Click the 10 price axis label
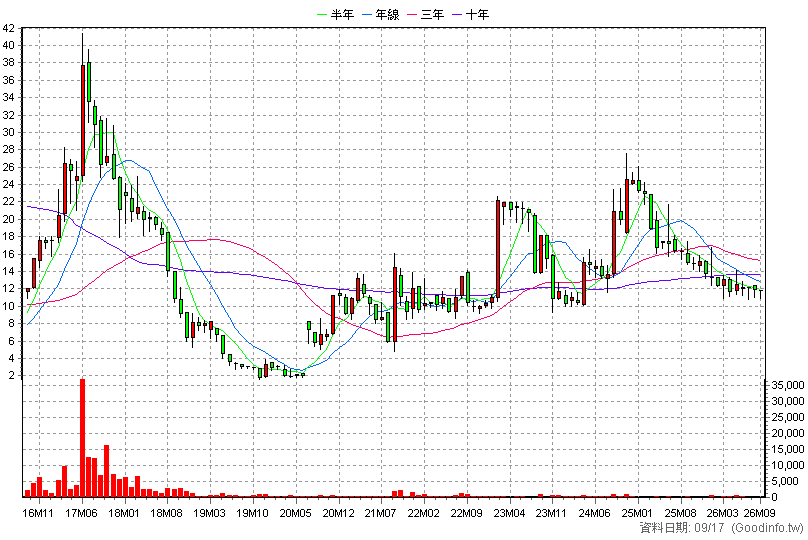This screenshot has width=808, height=540. coord(9,306)
